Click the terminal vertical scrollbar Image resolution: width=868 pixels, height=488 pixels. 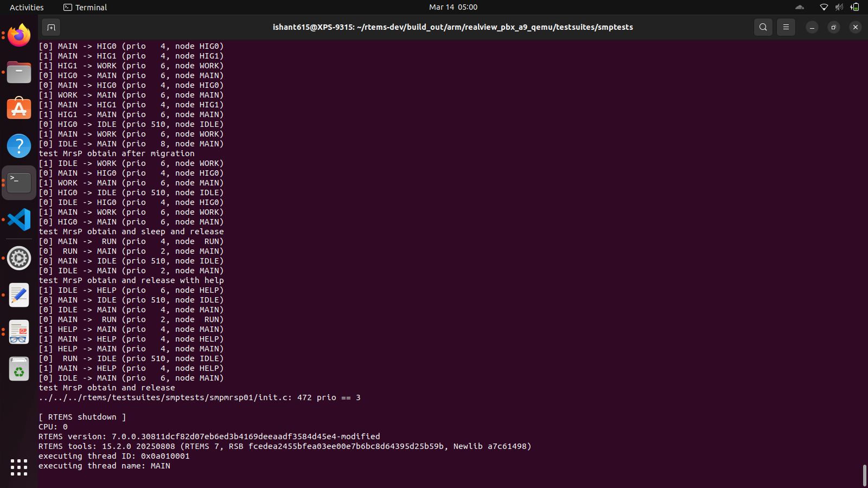pos(864,475)
